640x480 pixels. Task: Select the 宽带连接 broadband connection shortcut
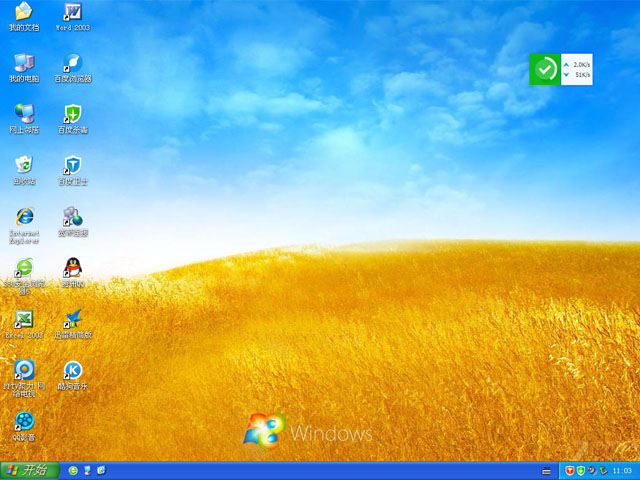73,222
